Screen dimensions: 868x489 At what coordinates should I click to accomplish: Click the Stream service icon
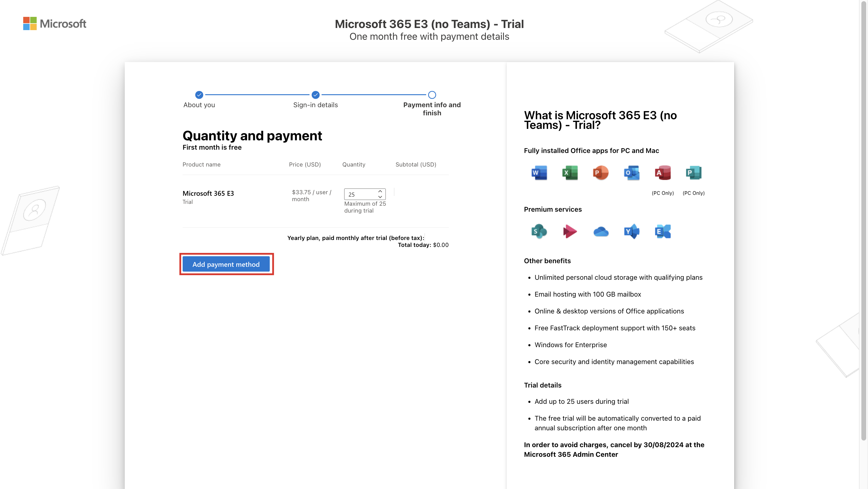click(570, 231)
